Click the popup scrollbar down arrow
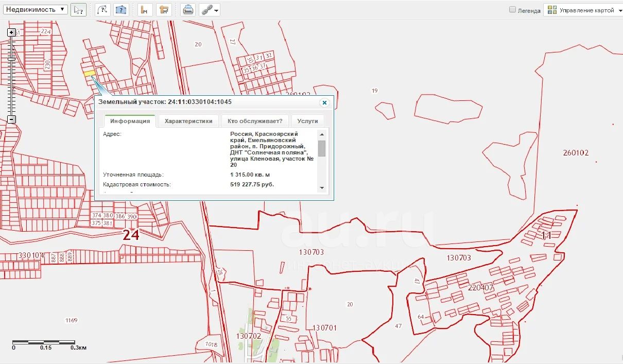Viewport: 623px width, 364px height. 322,188
